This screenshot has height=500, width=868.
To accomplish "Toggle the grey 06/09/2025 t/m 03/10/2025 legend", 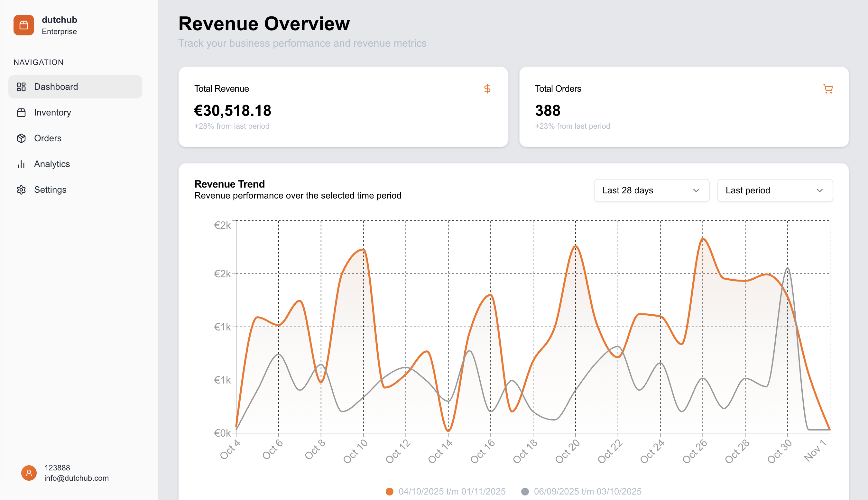I will [587, 491].
